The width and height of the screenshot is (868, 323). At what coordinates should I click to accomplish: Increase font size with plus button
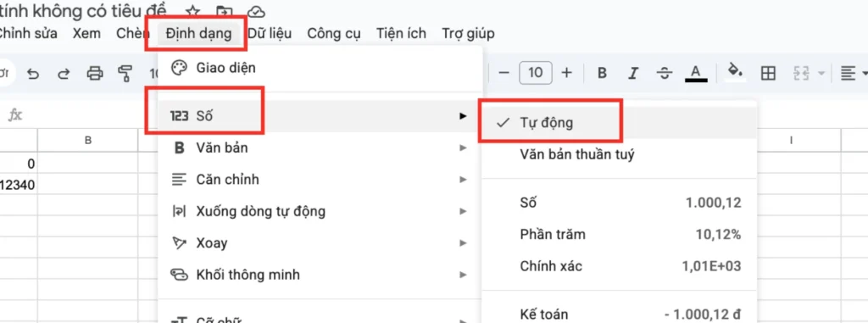click(566, 73)
